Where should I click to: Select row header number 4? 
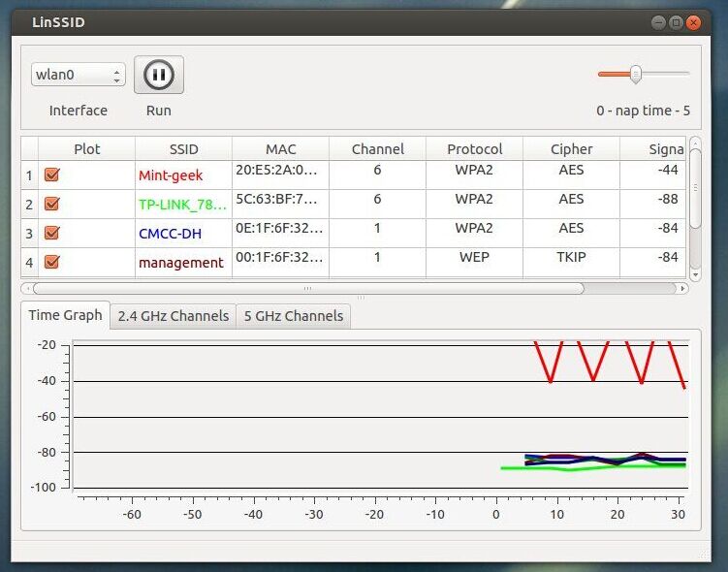point(29,263)
